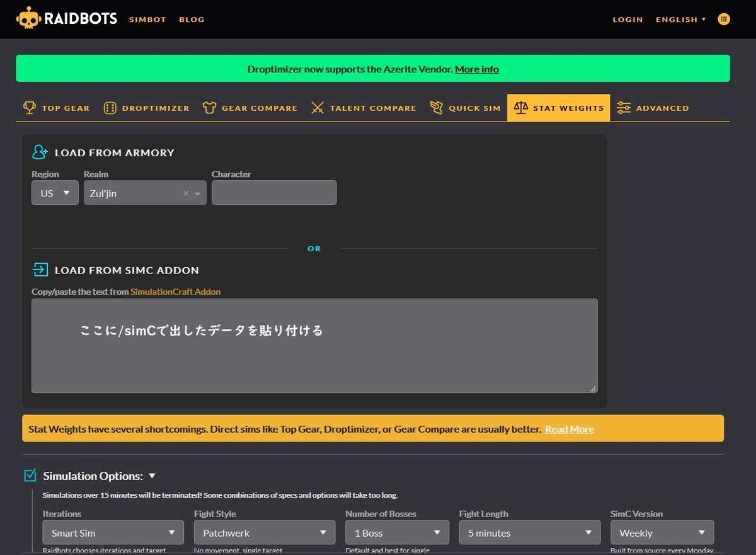Open the ENGLISH language selector
The image size is (756, 555).
(x=680, y=20)
